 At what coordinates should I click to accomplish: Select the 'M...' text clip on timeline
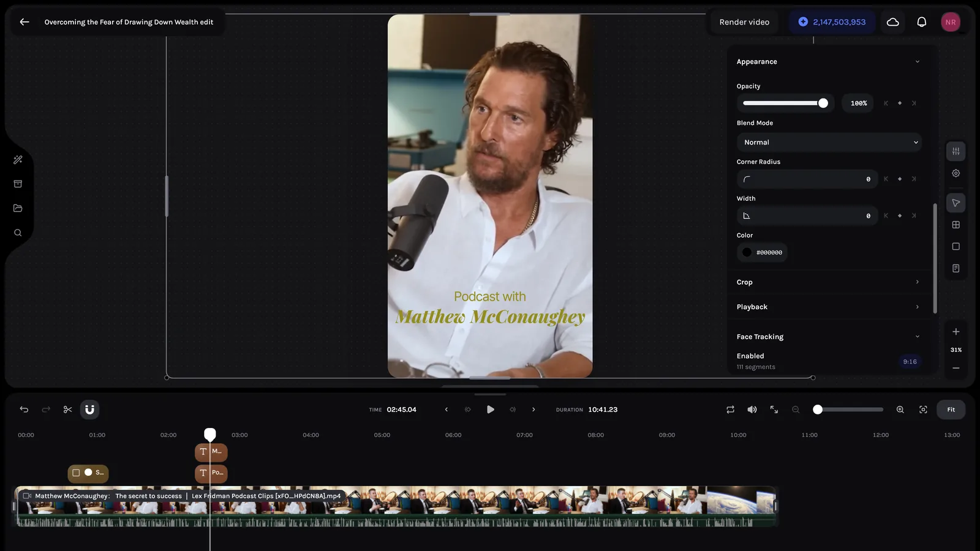[x=211, y=452]
